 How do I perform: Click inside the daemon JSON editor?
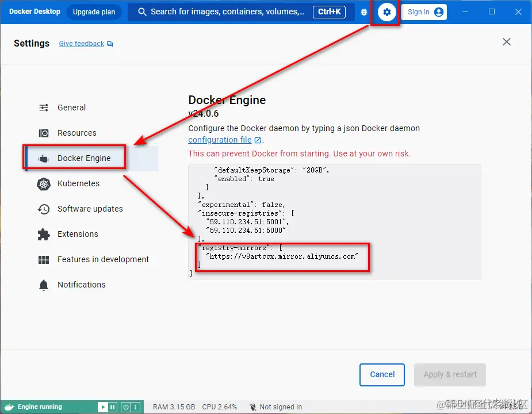(x=335, y=222)
